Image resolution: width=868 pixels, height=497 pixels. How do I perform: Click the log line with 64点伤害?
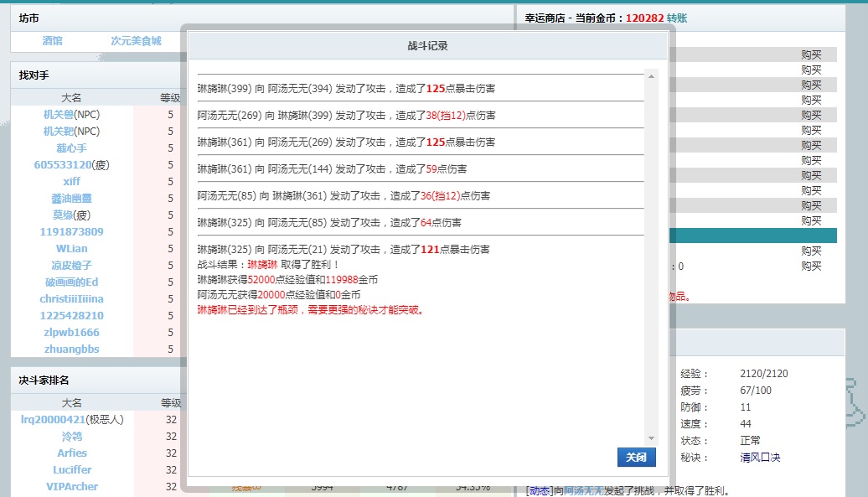coord(329,222)
